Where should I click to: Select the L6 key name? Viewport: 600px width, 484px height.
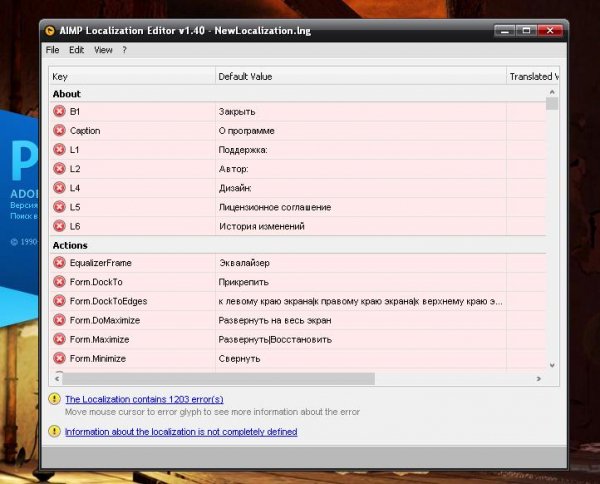pyautogui.click(x=75, y=226)
